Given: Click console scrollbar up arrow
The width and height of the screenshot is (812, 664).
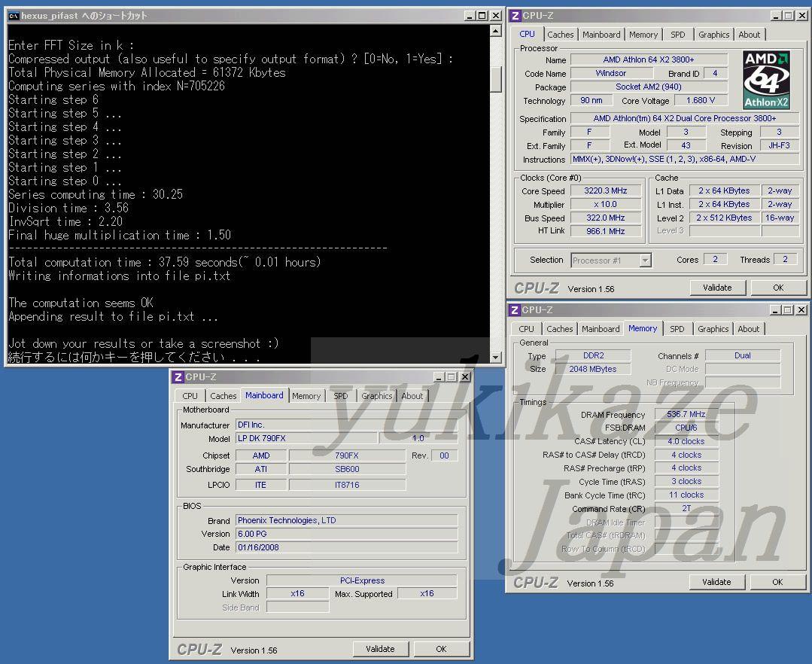Looking at the screenshot, I should [496, 31].
